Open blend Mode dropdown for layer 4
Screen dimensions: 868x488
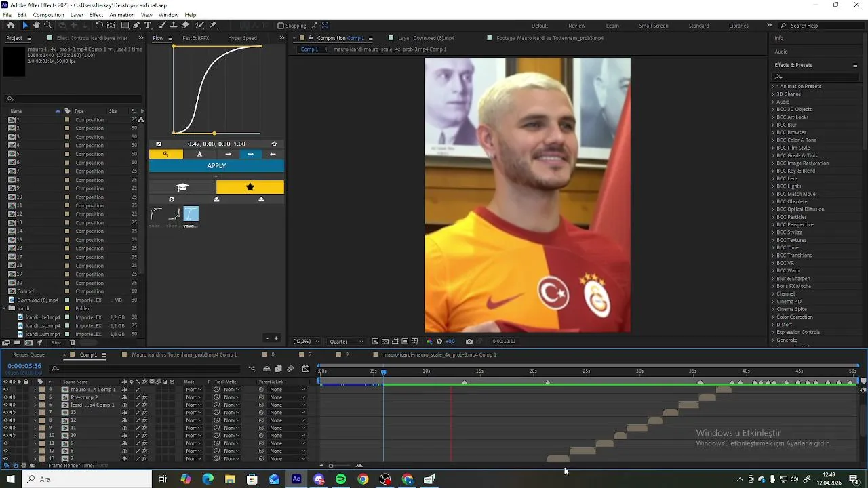point(193,390)
